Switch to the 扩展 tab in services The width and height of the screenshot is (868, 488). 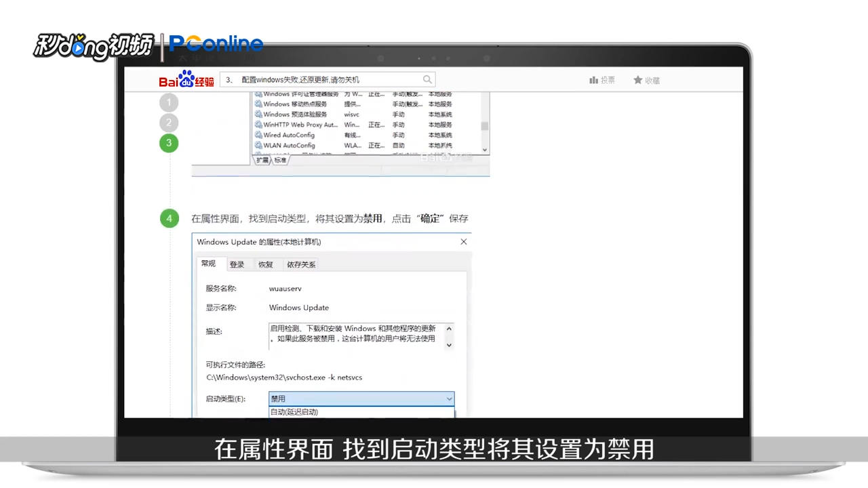click(262, 160)
